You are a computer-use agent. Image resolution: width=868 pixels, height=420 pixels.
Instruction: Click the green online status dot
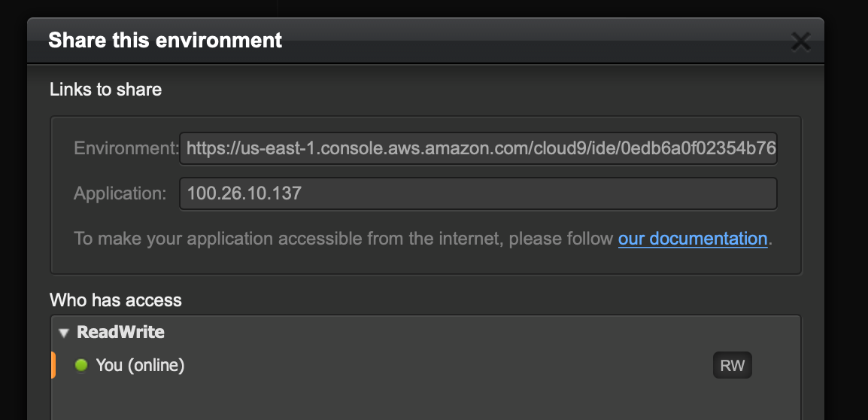(81, 365)
